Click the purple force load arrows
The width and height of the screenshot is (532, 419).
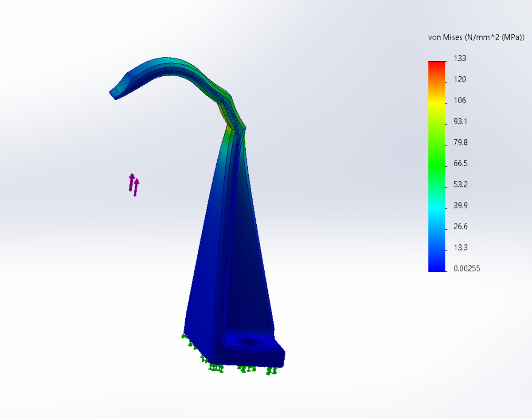[x=134, y=184]
